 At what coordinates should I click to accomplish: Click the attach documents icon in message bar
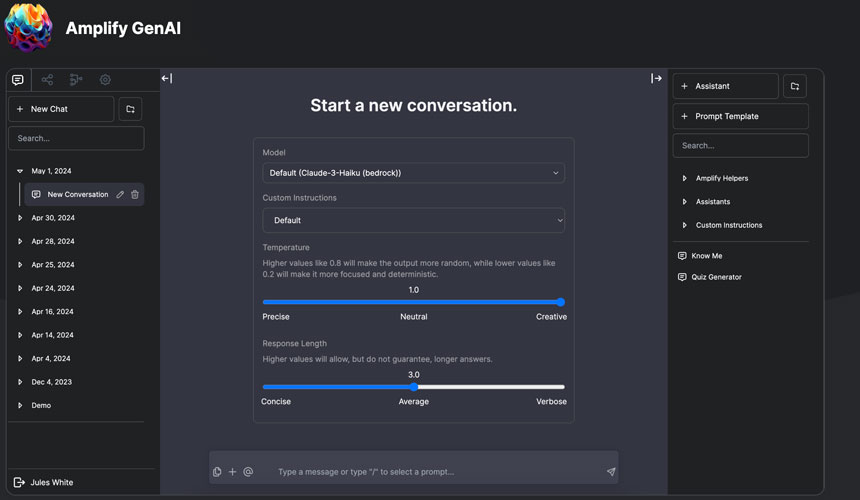pos(217,472)
